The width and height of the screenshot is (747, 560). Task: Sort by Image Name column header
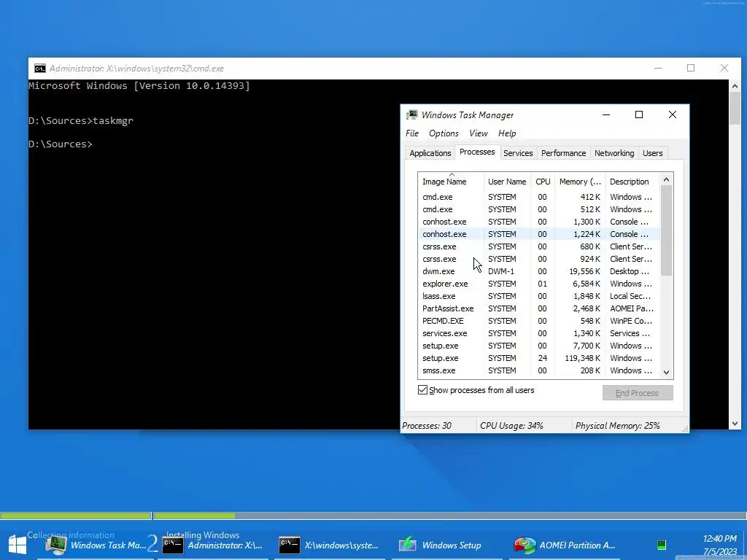coord(451,182)
